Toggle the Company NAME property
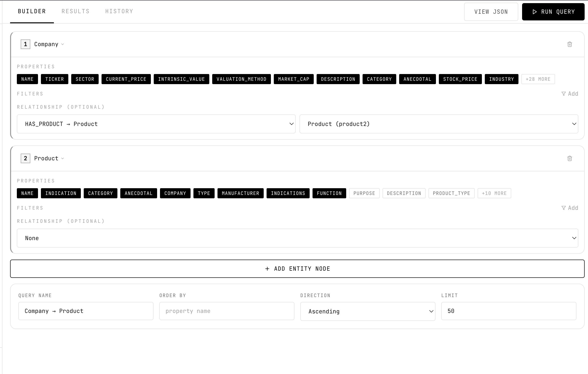Screen dimensions: 588x374 [x=27, y=79]
